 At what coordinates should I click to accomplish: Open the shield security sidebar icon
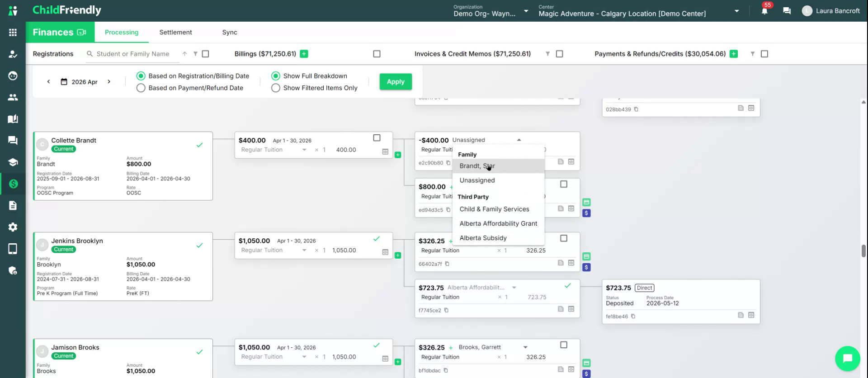point(13,270)
